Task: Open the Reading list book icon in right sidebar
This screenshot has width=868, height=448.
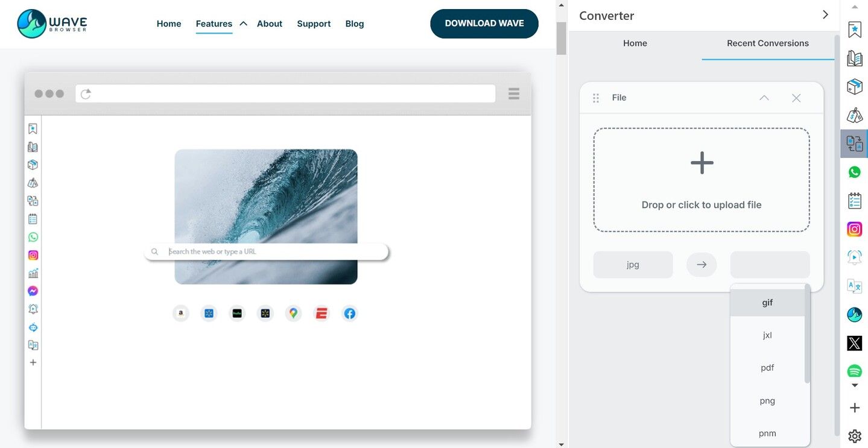Action: 854,58
